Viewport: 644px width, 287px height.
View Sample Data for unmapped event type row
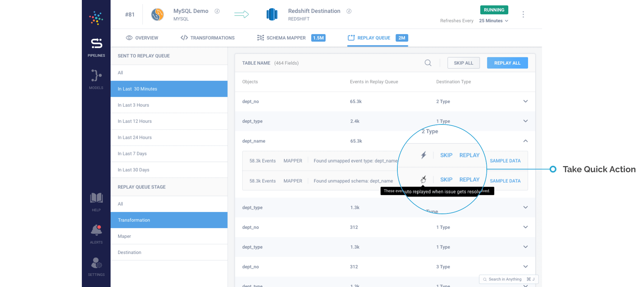click(x=505, y=161)
